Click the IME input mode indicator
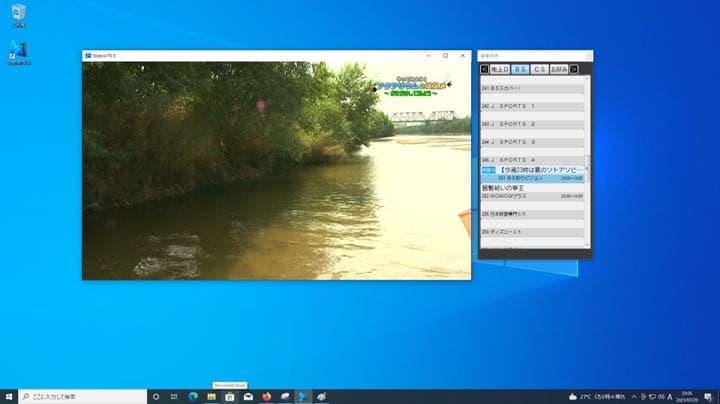Viewport: 720px width, 404px height. point(670,397)
